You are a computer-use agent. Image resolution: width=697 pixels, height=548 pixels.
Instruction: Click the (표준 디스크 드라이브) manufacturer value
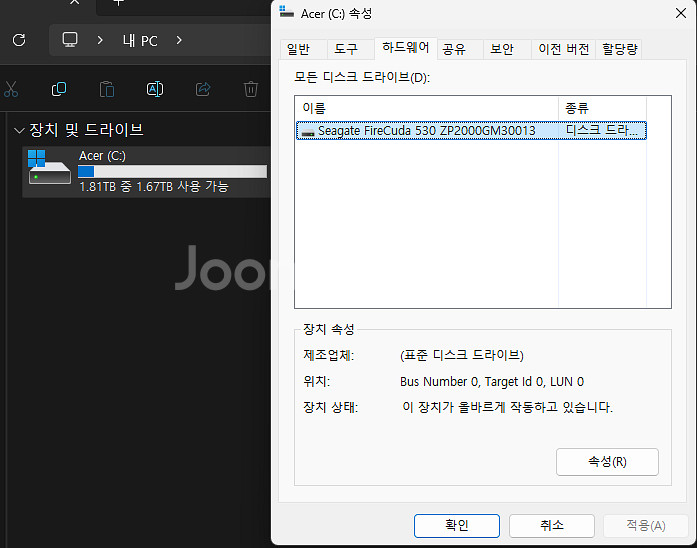pos(462,355)
